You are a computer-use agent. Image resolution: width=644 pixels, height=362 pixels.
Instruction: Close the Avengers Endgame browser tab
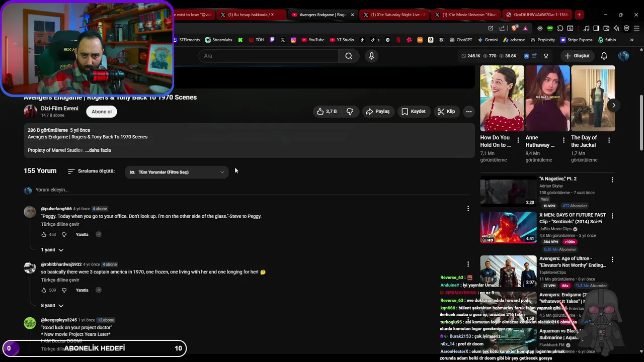point(352,15)
